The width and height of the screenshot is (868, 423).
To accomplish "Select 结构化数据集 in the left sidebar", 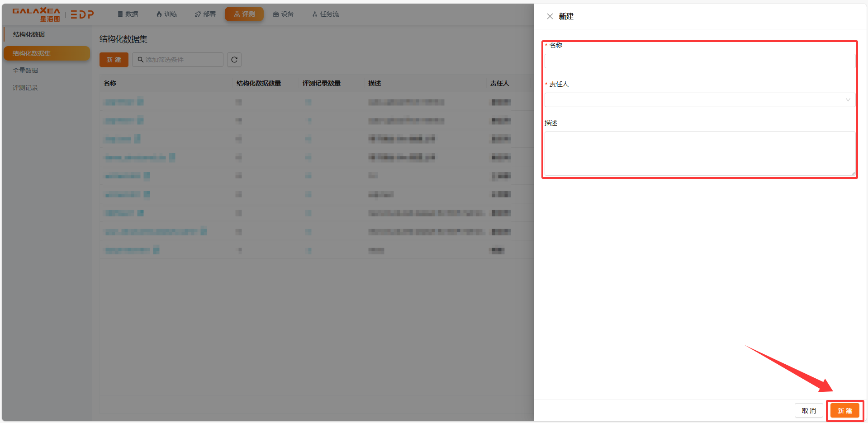I will click(x=47, y=53).
